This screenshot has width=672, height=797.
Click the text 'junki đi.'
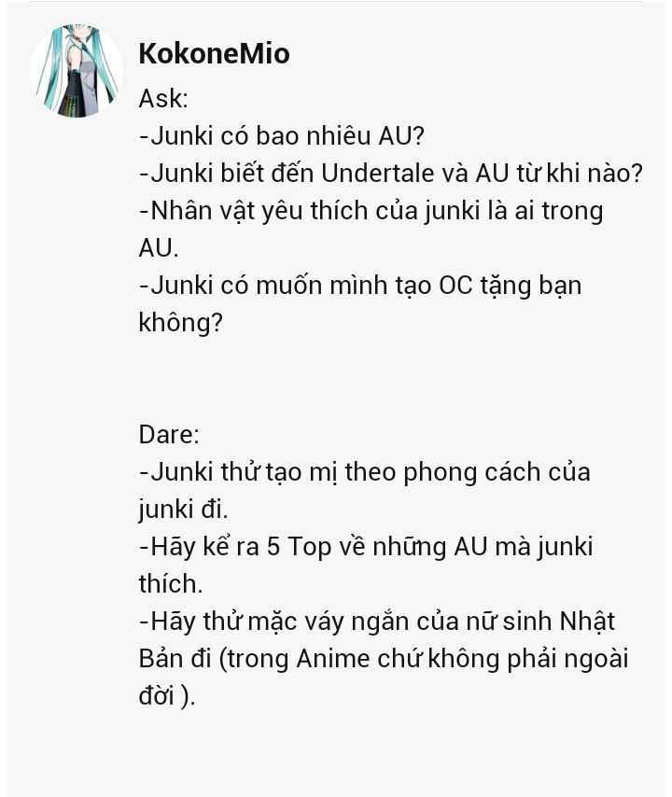(183, 510)
